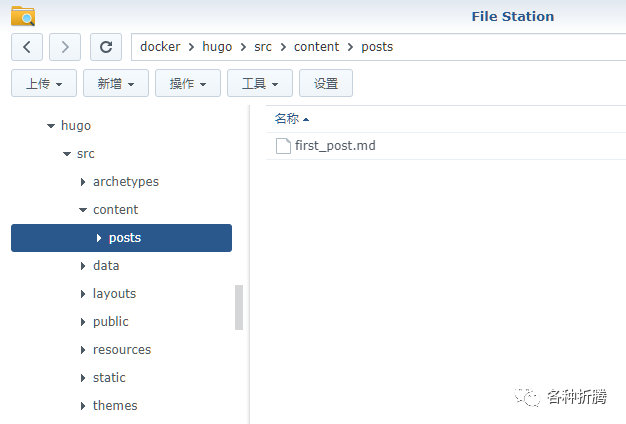Click the first_post.md file icon
Image resolution: width=626 pixels, height=424 pixels.
pyautogui.click(x=283, y=146)
